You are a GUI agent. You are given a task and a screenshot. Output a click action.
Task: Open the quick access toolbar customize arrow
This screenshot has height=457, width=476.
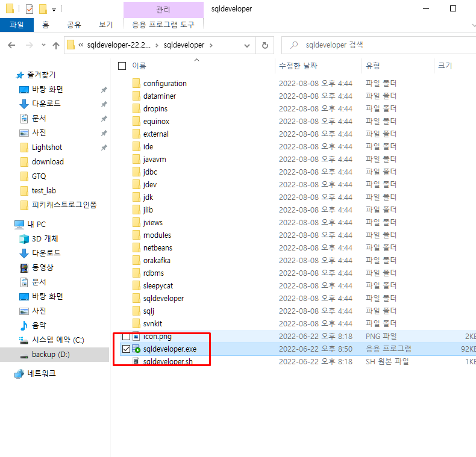[x=54, y=10]
